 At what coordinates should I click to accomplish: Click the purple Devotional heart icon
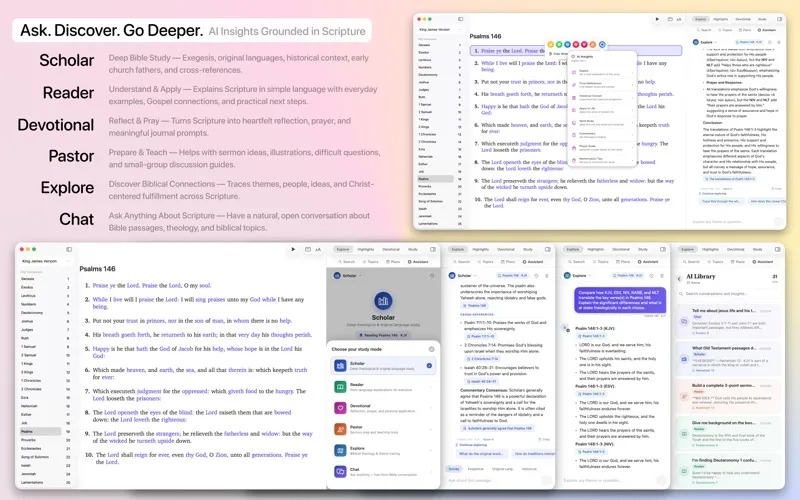point(340,408)
